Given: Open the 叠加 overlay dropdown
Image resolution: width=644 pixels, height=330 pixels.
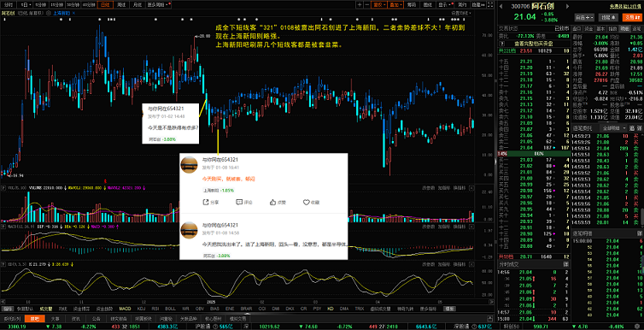Looking at the screenshot, I should 395,4.
